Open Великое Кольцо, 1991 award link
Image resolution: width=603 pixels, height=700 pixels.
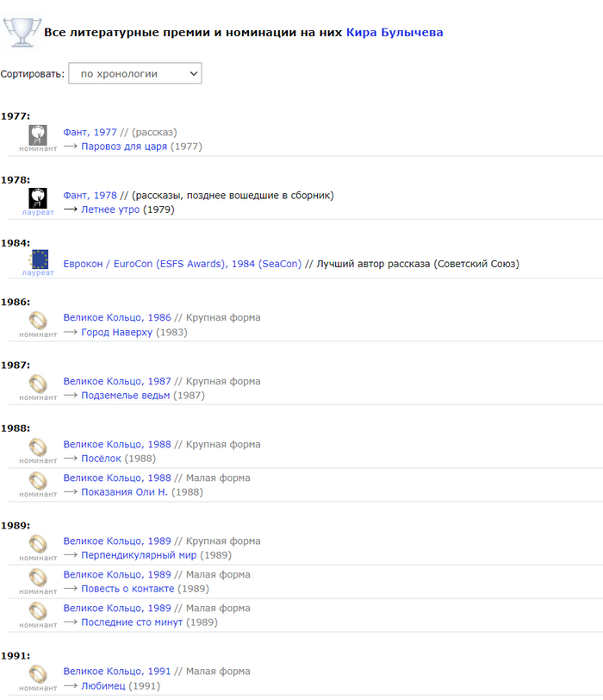click(117, 672)
